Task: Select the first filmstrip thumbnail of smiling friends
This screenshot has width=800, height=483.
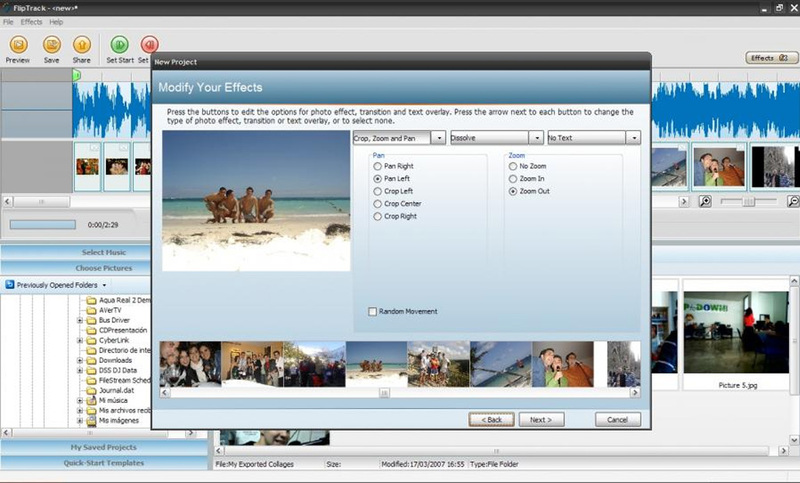Action: (190, 364)
